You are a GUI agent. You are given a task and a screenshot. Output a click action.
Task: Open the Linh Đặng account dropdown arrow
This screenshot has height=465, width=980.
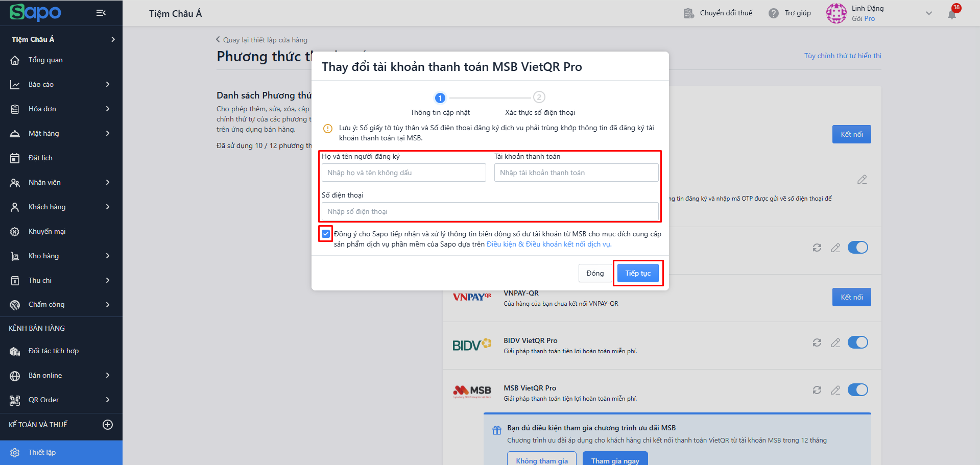pos(929,13)
